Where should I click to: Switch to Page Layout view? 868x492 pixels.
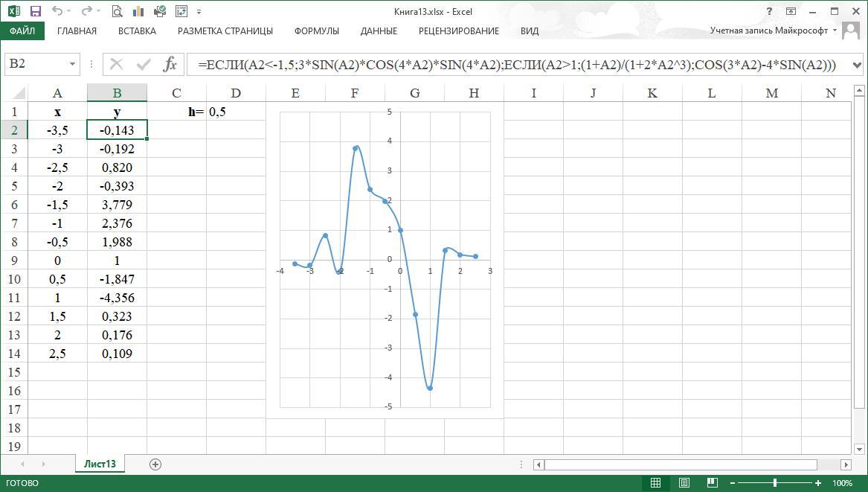coord(684,483)
